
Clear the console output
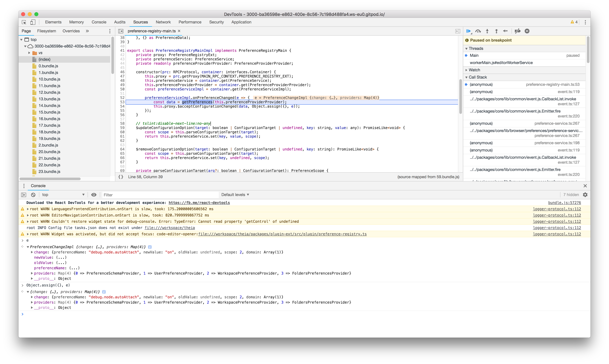(33, 195)
